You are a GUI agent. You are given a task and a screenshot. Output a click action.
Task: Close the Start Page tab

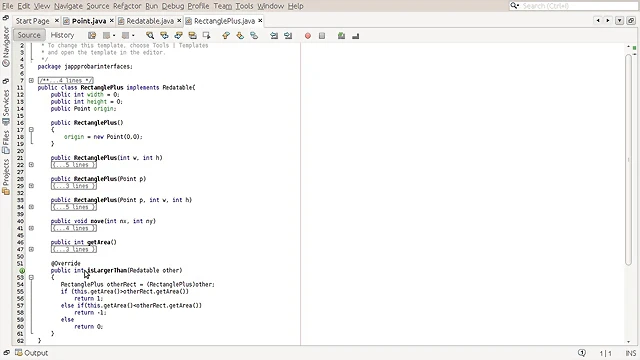[57, 20]
